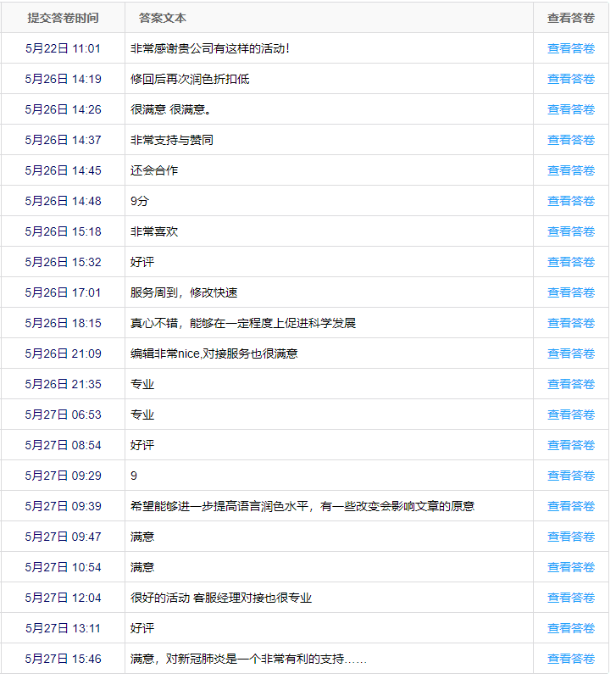Click 查看答卷 for 5月27日 15:46 submission
The width and height of the screenshot is (616, 679).
[x=570, y=659]
